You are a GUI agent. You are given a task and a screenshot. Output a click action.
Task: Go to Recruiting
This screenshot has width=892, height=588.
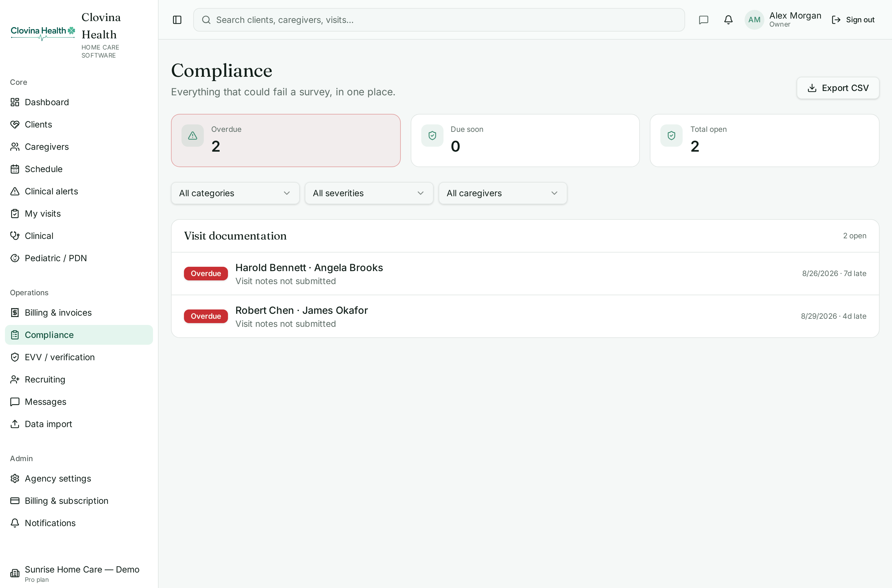[x=79, y=379]
